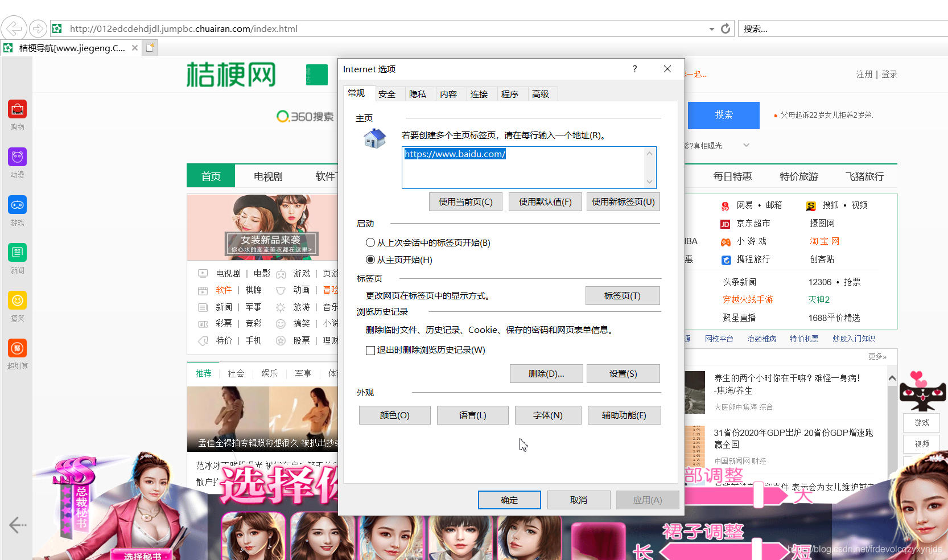Open the 搞笑 sidebar icon
The height and width of the screenshot is (560, 948).
click(17, 300)
